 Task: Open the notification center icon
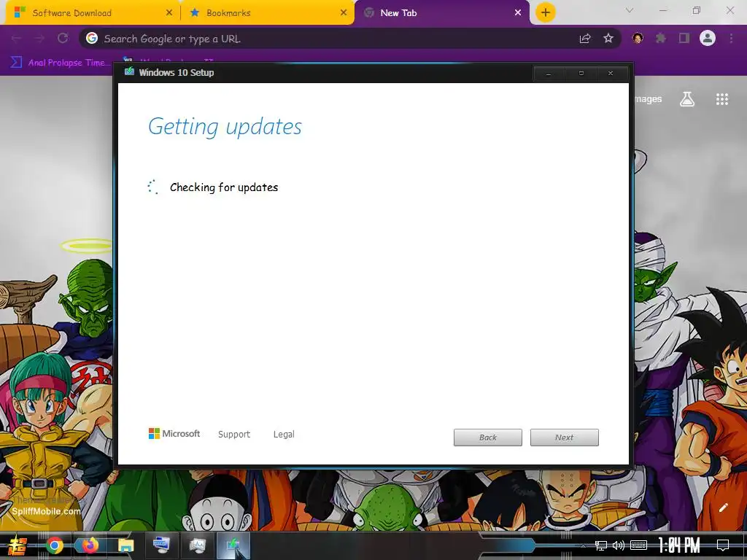pos(723,545)
